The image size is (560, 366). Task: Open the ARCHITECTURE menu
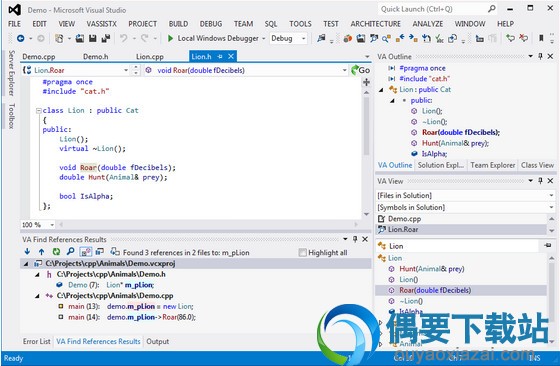(x=375, y=24)
